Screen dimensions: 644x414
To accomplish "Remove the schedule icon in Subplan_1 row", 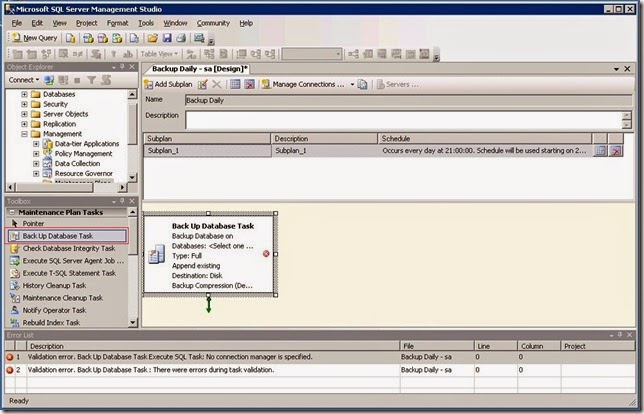I will tap(616, 151).
